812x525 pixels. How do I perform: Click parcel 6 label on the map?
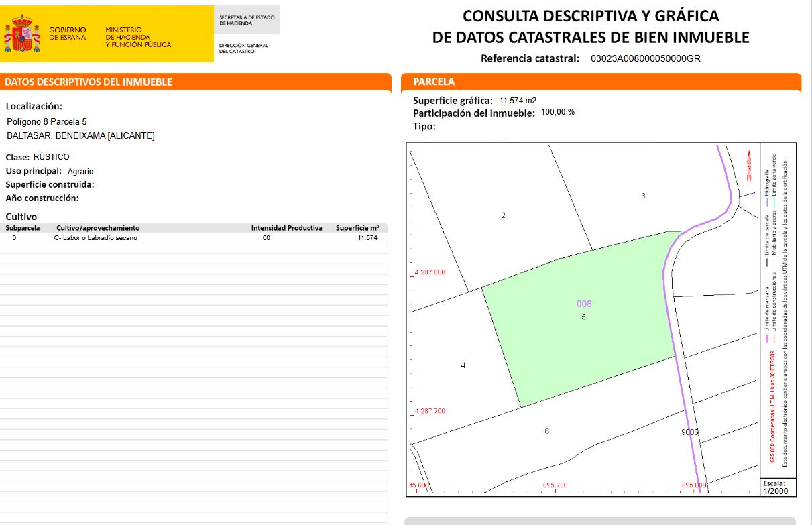pyautogui.click(x=547, y=431)
